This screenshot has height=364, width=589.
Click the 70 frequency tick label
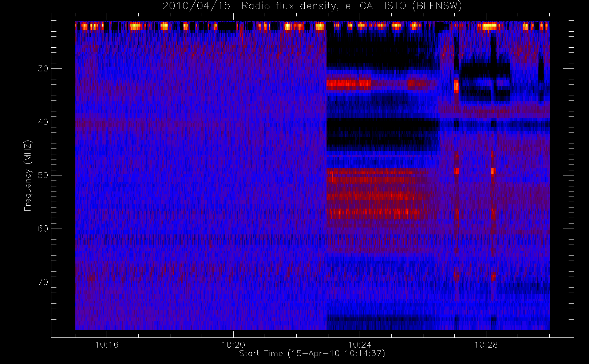click(x=43, y=282)
